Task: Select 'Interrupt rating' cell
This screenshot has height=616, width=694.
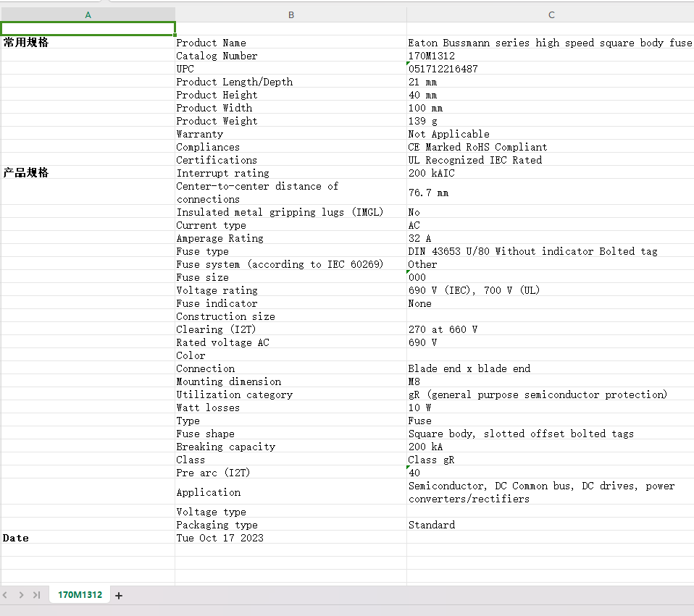Action: coord(290,173)
